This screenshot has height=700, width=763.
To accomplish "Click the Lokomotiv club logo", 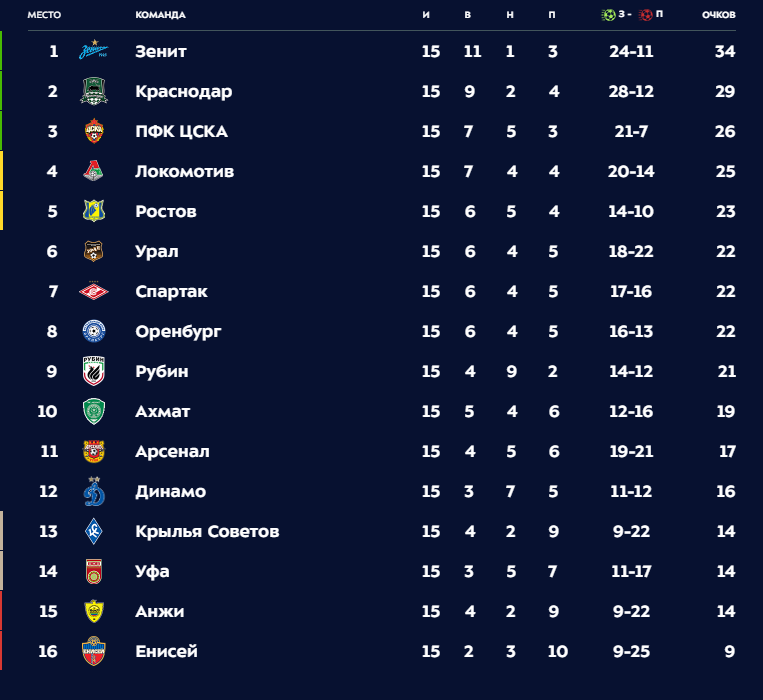I will 94,171.
